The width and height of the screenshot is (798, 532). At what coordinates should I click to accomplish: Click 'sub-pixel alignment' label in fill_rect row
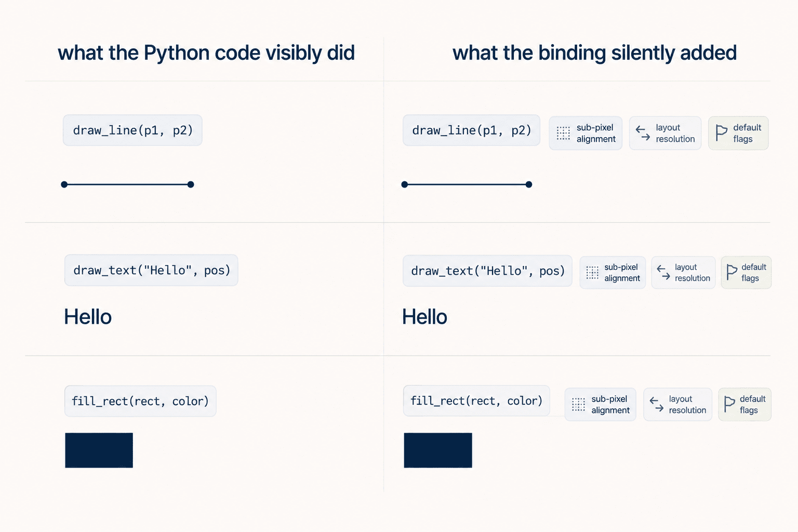(x=610, y=405)
